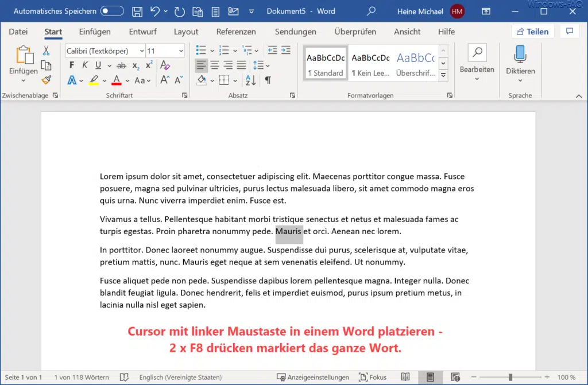Expand the line spacing options arrow

click(x=266, y=65)
